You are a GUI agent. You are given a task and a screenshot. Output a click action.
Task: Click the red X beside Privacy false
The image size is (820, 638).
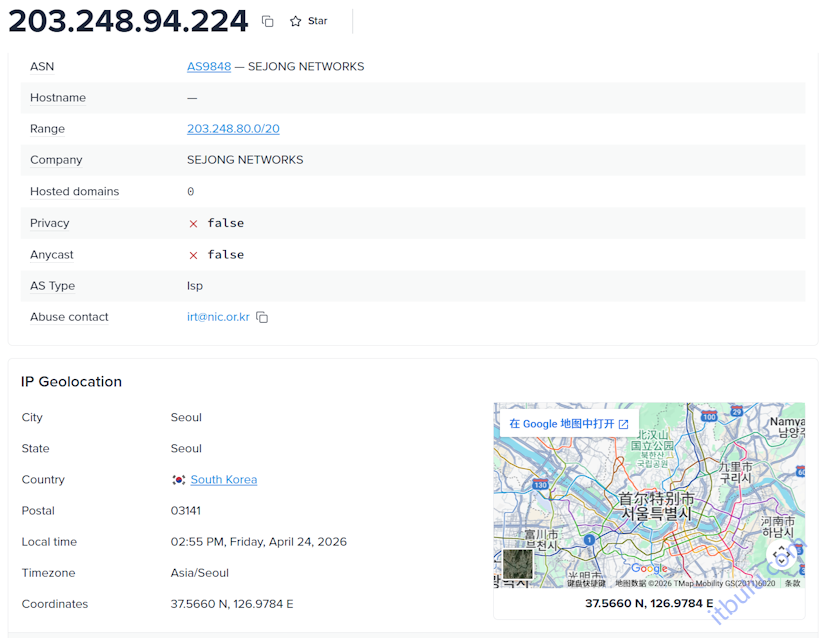[x=193, y=223]
